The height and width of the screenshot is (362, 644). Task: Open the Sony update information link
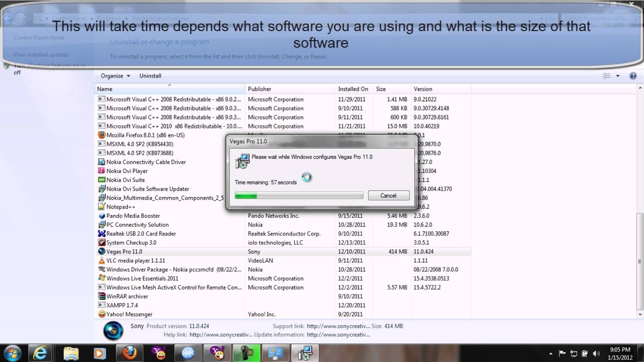pyautogui.click(x=338, y=334)
